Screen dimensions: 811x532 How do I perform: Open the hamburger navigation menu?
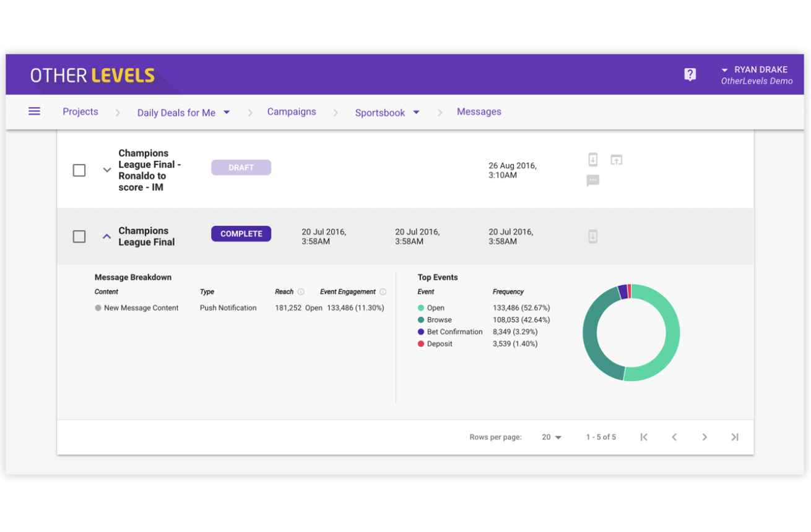pos(35,111)
